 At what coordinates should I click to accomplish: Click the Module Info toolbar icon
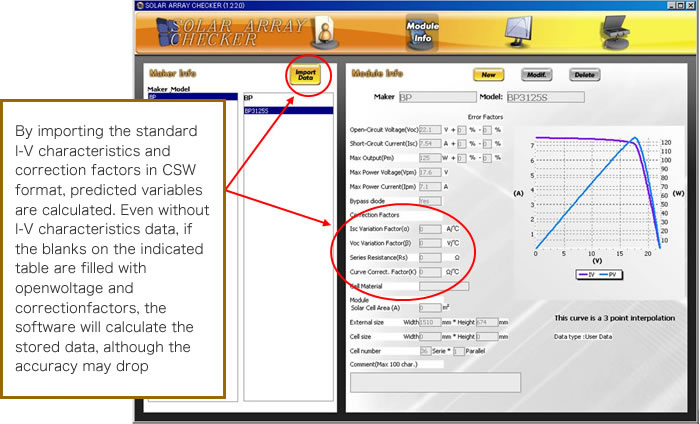pyautogui.click(x=423, y=33)
